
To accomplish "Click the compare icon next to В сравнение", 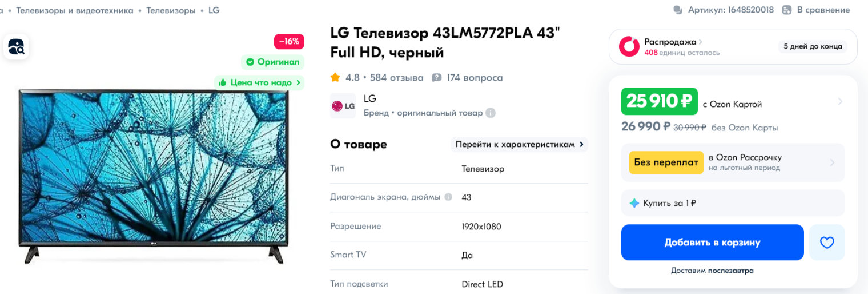I will point(787,10).
